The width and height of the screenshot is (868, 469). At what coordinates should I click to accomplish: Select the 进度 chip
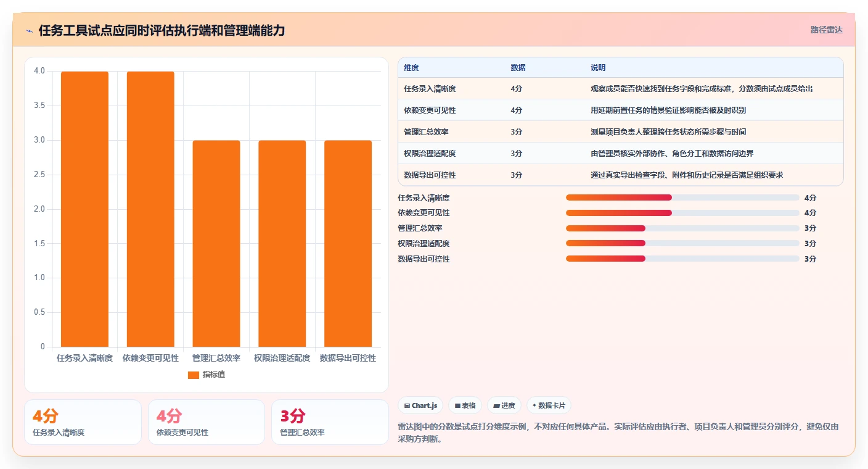coord(504,405)
